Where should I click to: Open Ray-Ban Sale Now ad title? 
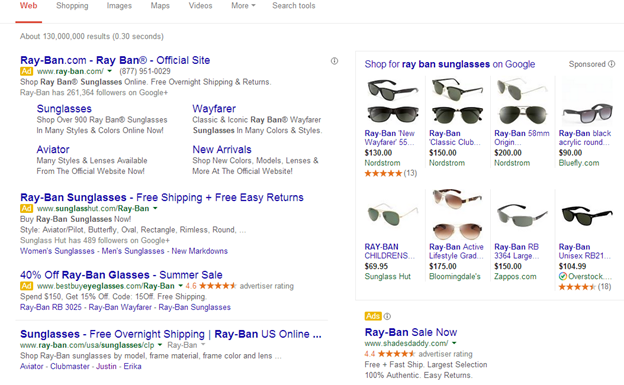pyautogui.click(x=411, y=332)
